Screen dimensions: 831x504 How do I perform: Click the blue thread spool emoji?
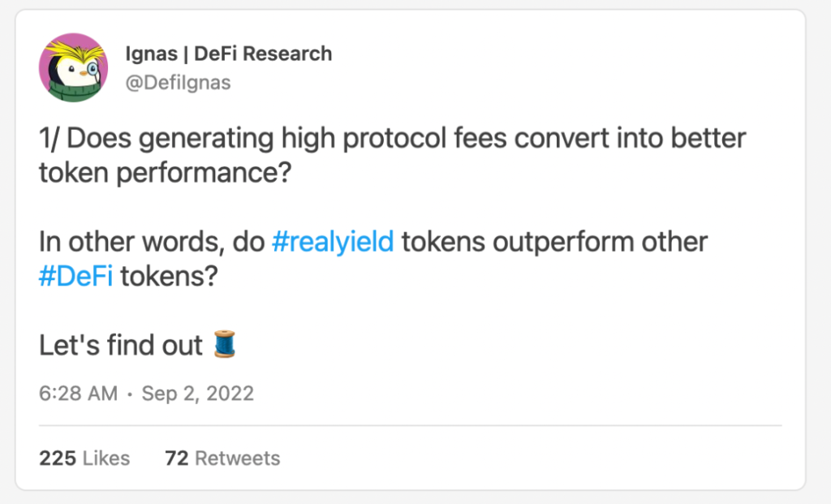(x=225, y=344)
